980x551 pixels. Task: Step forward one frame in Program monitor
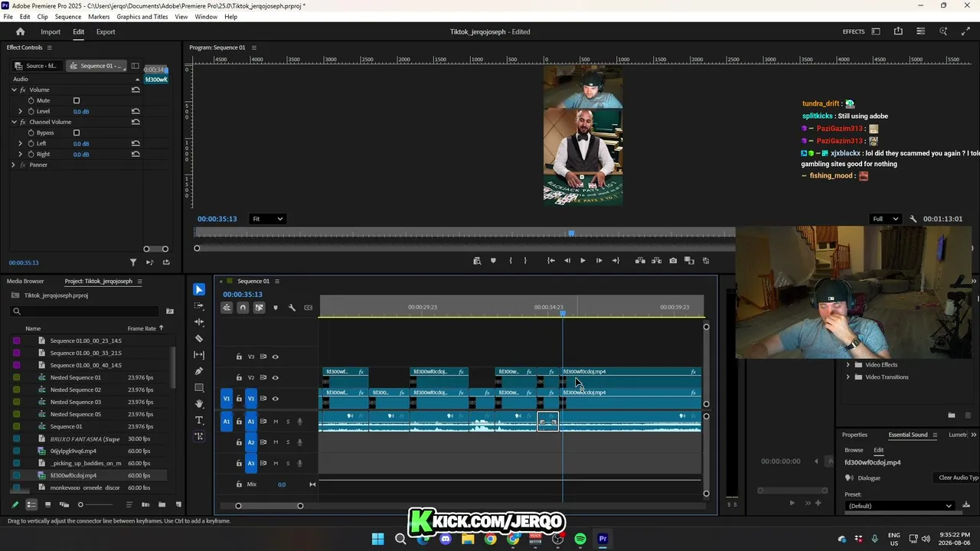click(x=599, y=261)
